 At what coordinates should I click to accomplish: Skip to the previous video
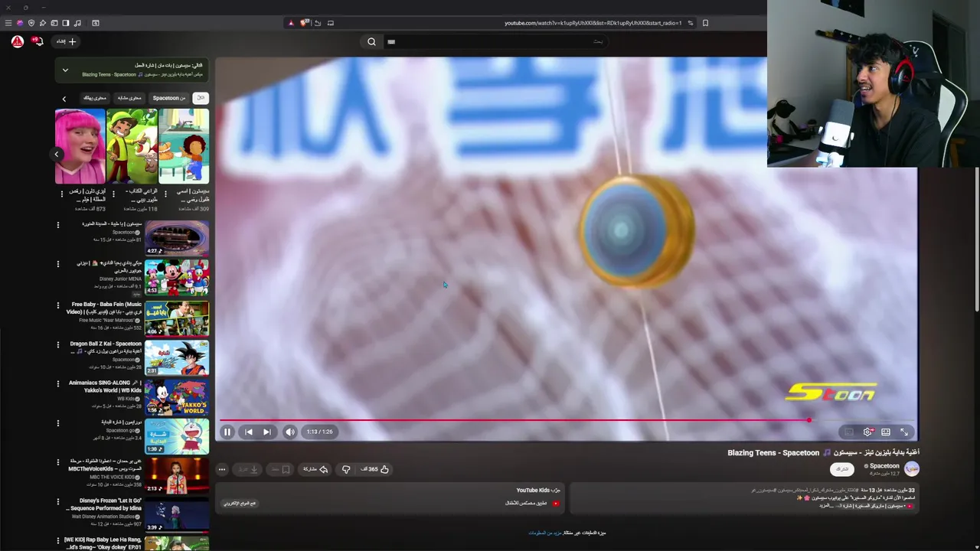point(248,432)
